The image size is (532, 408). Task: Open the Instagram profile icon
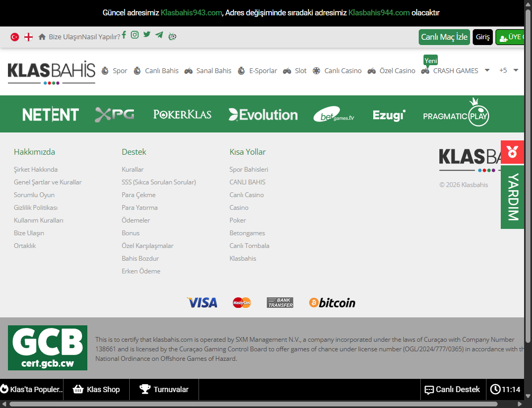134,34
